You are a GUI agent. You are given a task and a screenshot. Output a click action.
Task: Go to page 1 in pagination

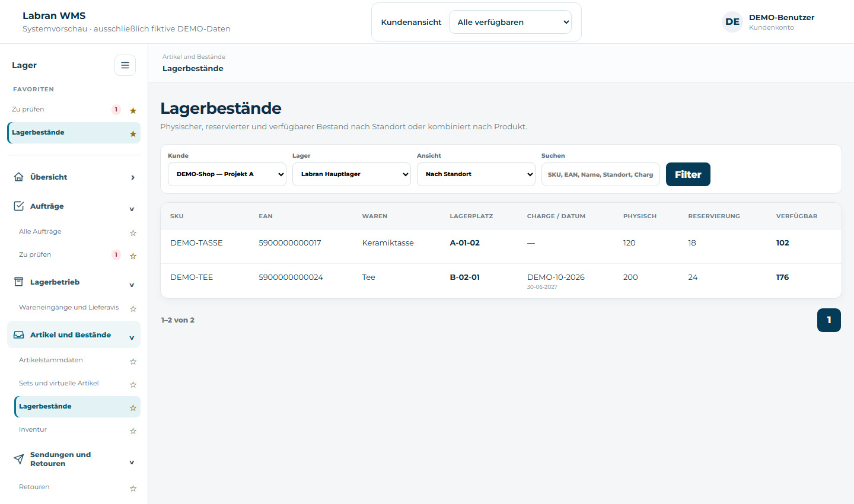point(829,320)
